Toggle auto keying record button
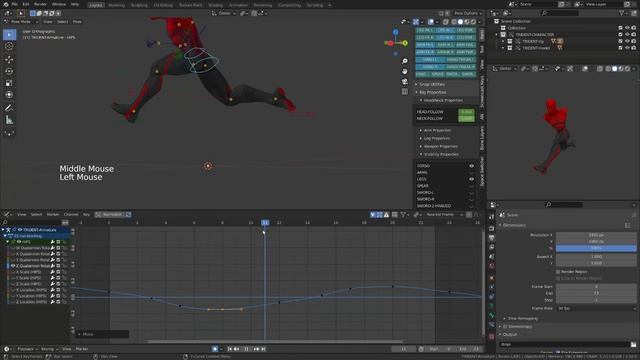This screenshot has width=640, height=360. click(215, 349)
